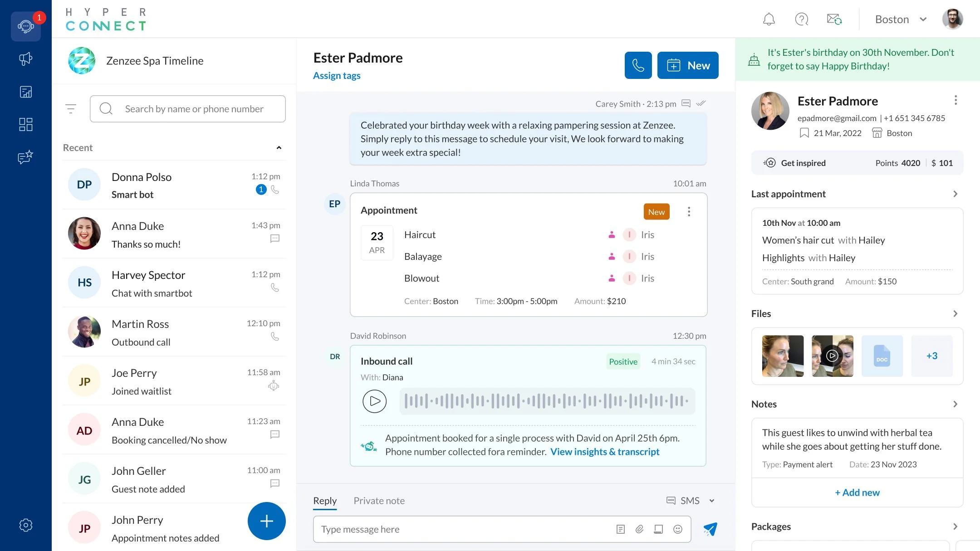Image resolution: width=980 pixels, height=551 pixels.
Task: Click the Add new note button
Action: point(857,492)
